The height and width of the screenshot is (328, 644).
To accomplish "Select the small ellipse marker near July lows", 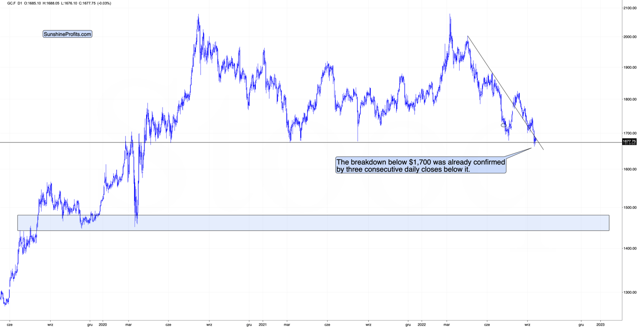I will pyautogui.click(x=503, y=125).
